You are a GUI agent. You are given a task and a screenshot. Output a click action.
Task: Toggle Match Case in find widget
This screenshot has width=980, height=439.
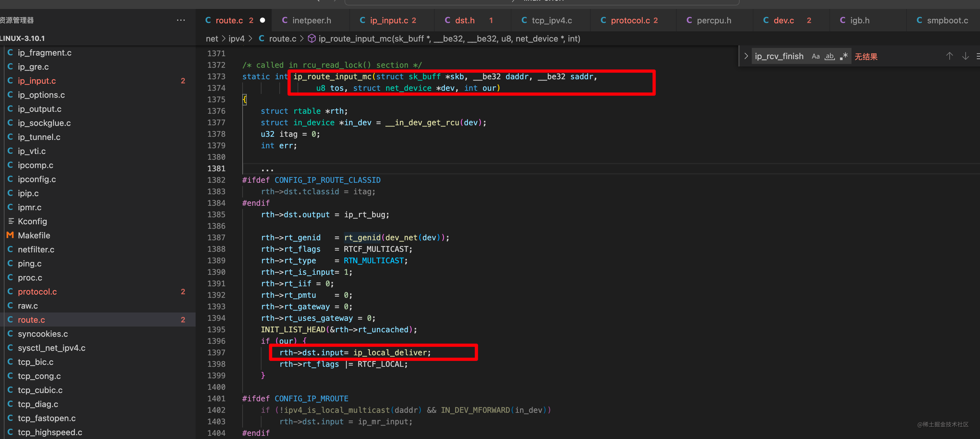[x=815, y=56]
